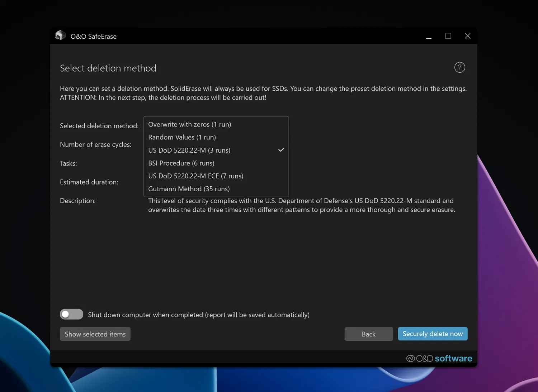Open the help question mark icon

[459, 67]
